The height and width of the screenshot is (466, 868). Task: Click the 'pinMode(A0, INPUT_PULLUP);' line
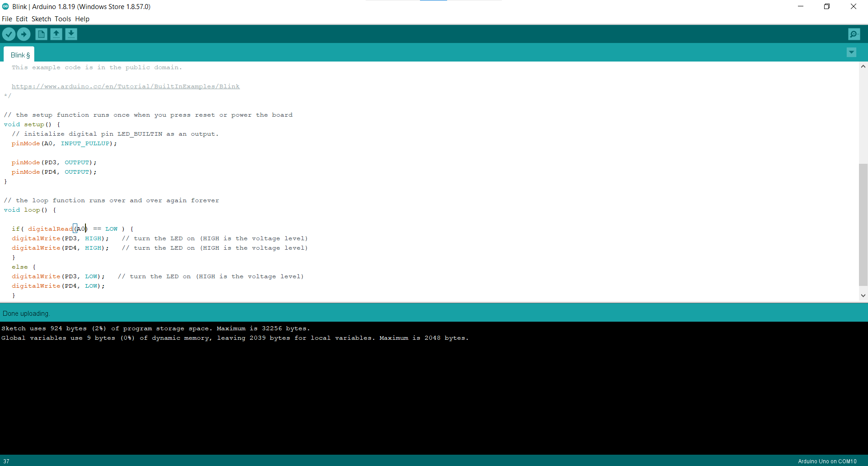click(64, 143)
